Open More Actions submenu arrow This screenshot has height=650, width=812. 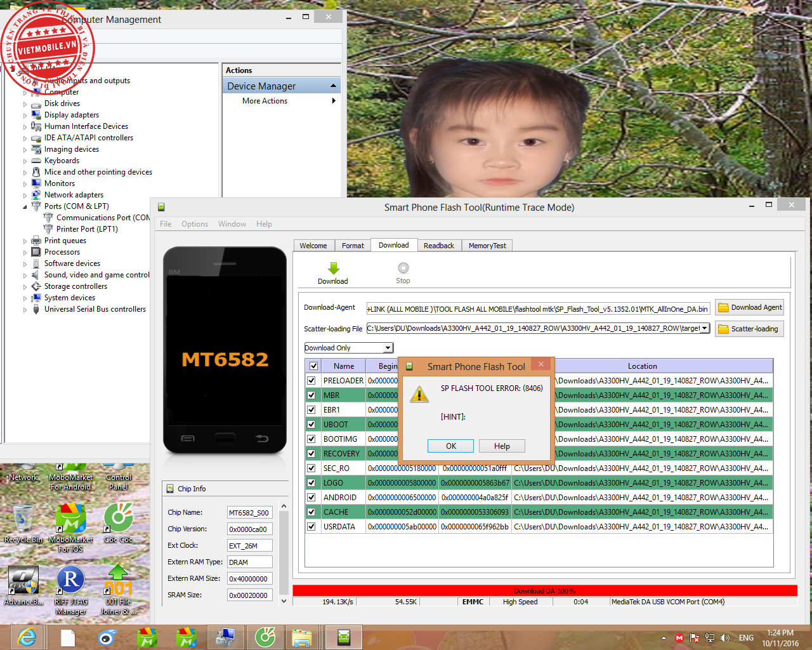pos(334,101)
